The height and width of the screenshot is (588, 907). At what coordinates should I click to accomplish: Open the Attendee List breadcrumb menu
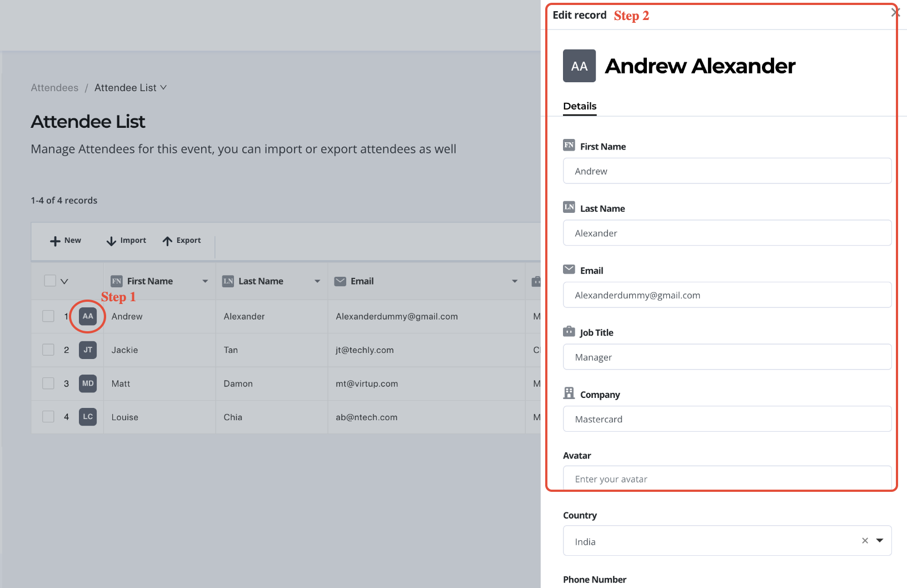point(163,87)
